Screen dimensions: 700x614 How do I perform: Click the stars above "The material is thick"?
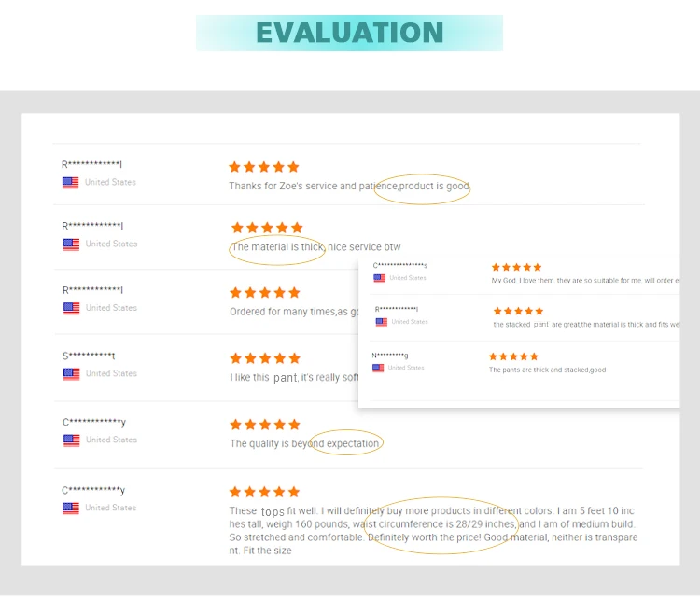[x=267, y=228]
